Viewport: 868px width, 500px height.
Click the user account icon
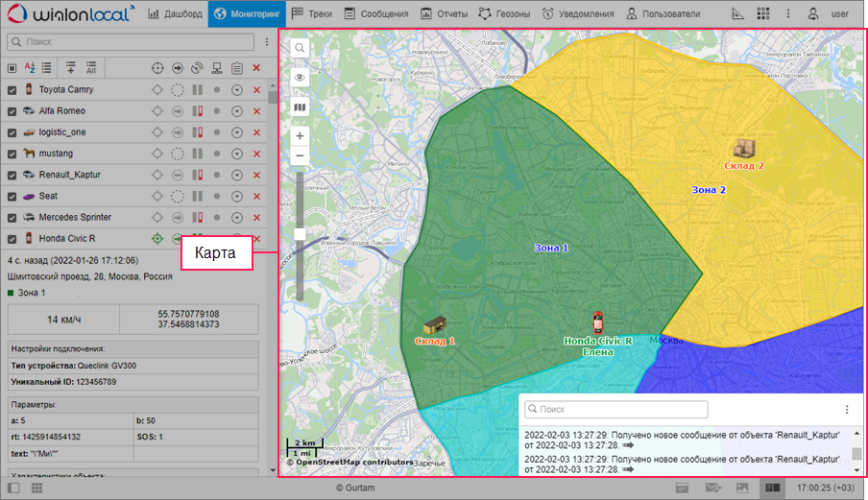[812, 13]
